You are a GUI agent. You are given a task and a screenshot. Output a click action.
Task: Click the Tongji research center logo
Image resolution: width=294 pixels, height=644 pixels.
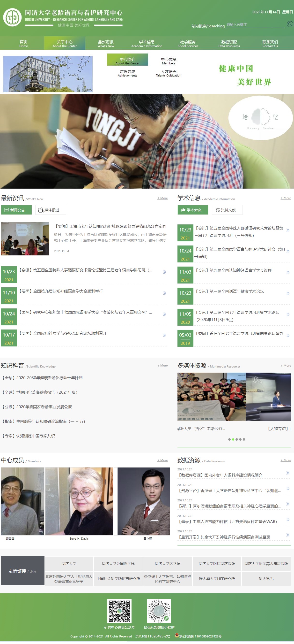[12, 17]
